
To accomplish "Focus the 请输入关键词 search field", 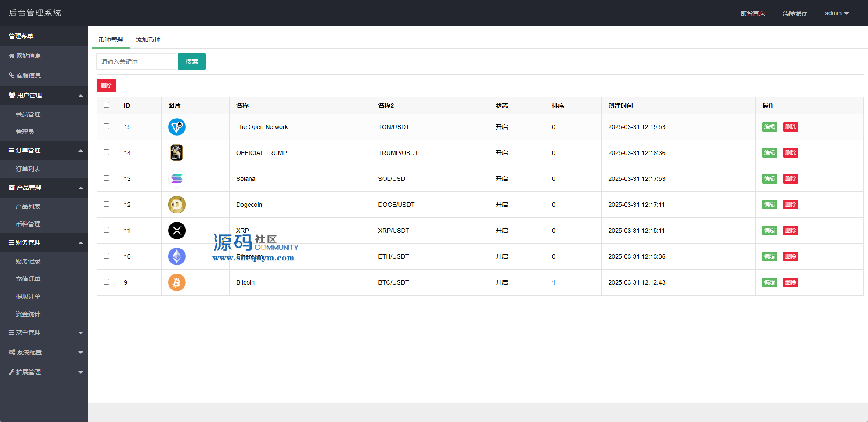I will (x=136, y=61).
